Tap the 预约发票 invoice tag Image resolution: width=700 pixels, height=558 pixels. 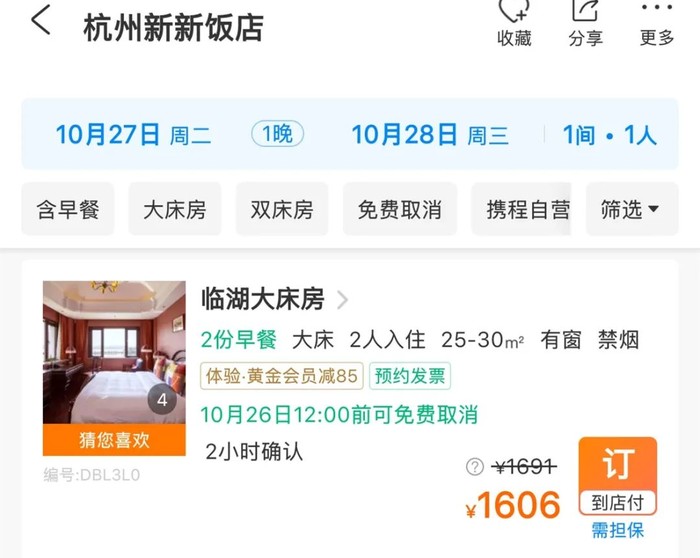click(410, 376)
